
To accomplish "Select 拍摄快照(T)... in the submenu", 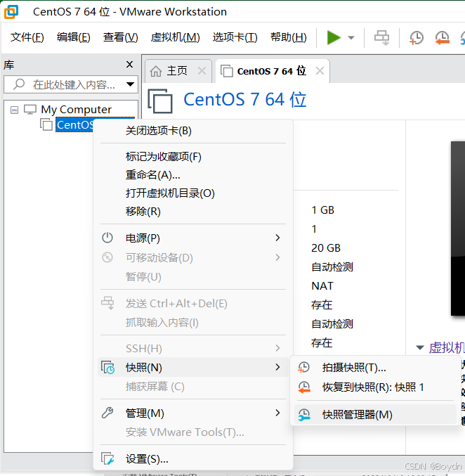I will pos(376,368).
